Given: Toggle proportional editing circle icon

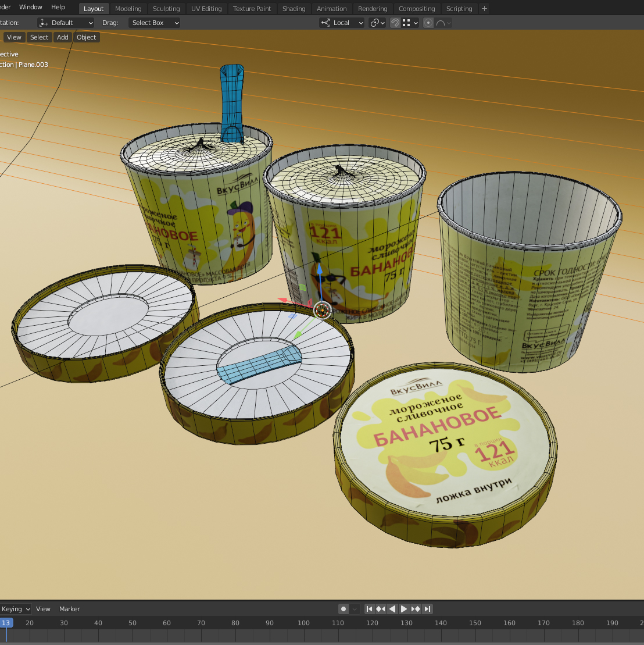Looking at the screenshot, I should (428, 23).
